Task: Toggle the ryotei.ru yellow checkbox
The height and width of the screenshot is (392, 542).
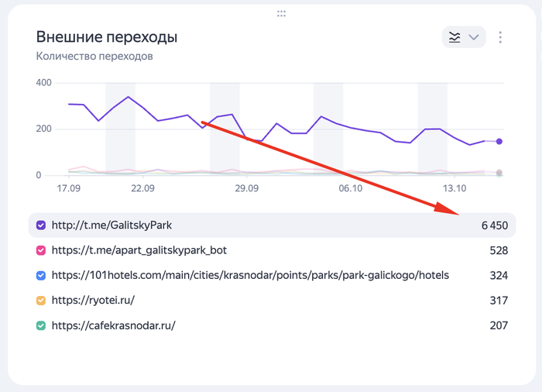Action: (41, 300)
